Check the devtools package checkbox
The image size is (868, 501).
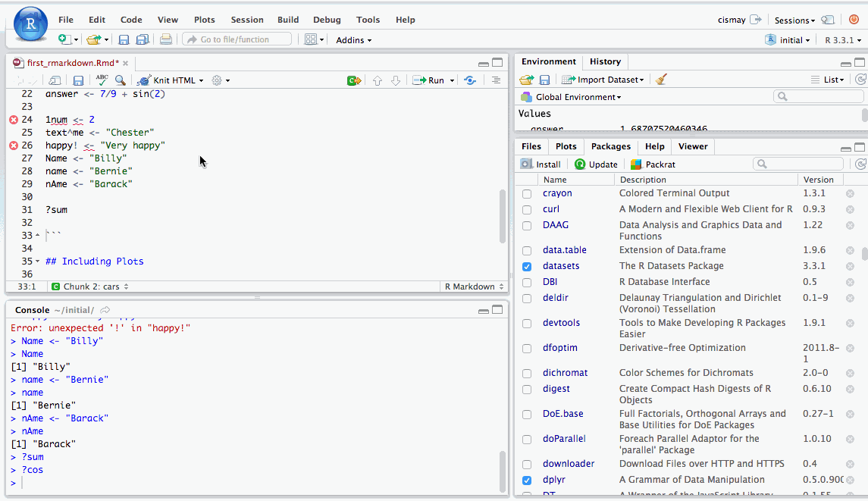click(x=527, y=324)
